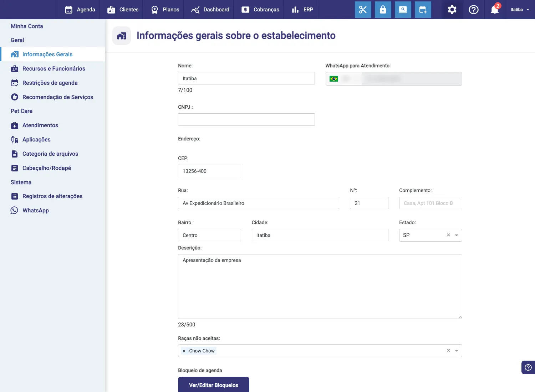535x392 pixels.
Task: Click the Cobranças dollar icon
Action: pyautogui.click(x=245, y=10)
